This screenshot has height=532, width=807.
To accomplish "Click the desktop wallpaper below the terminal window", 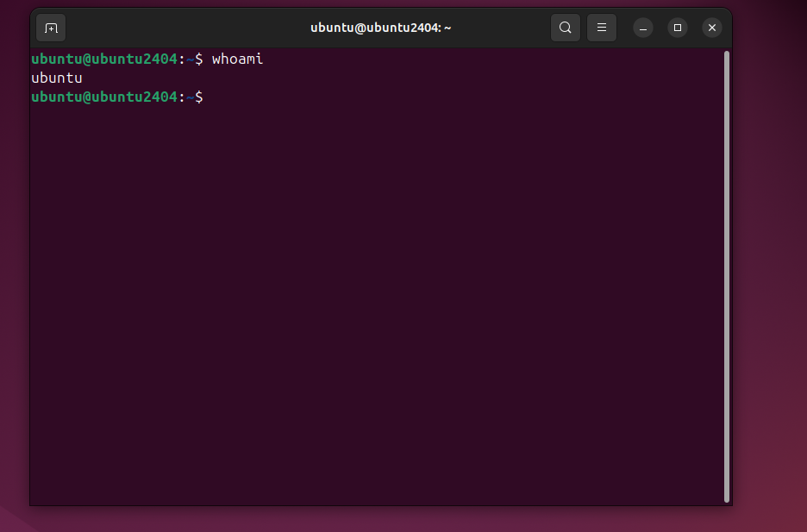I will (x=379, y=519).
